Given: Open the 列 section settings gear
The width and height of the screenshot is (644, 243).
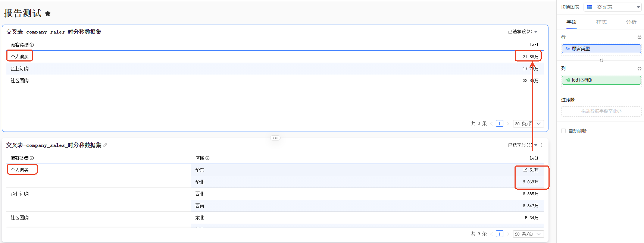Looking at the screenshot, I should [639, 69].
